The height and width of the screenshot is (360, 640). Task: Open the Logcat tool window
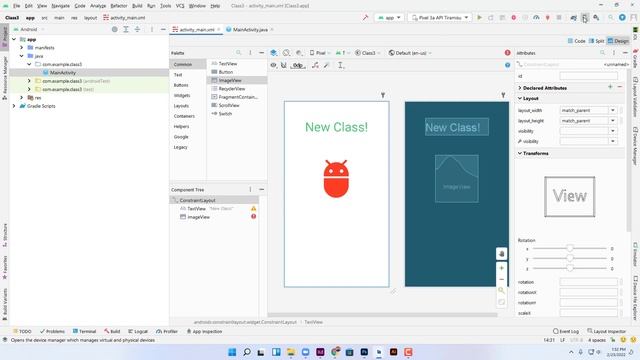click(x=138, y=331)
